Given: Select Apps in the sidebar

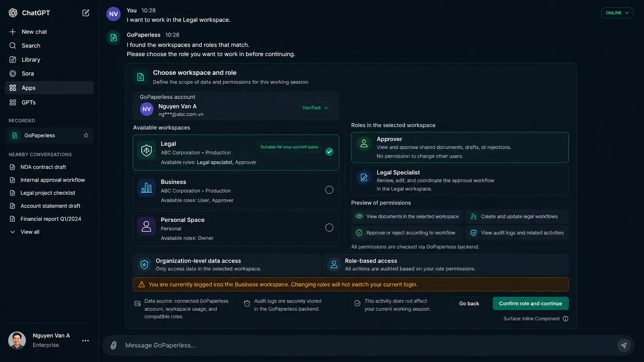Looking at the screenshot, I should pos(49,88).
